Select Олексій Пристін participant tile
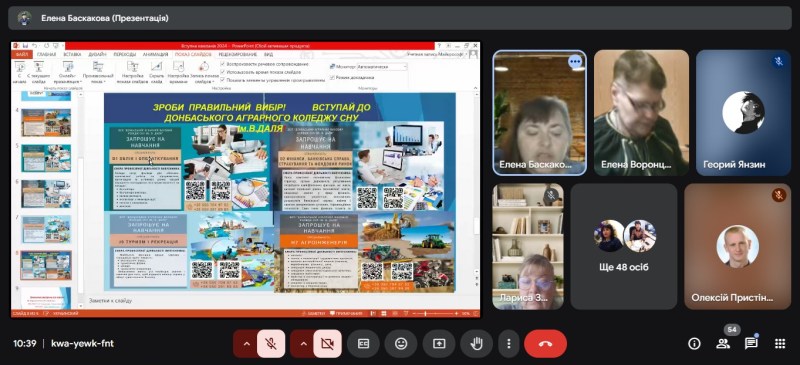This screenshot has width=800, height=365. (x=737, y=246)
